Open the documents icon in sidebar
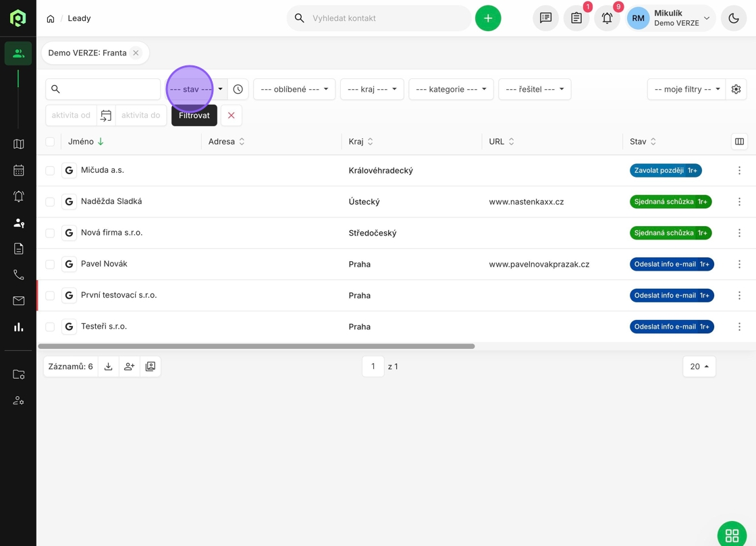The width and height of the screenshot is (756, 546). (x=18, y=248)
